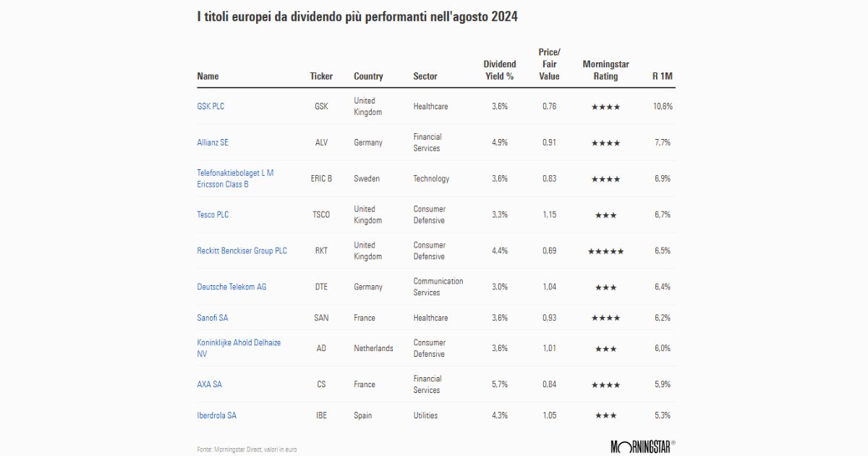Click the Communication Services sector cell
This screenshot has width=868, height=456.
[x=438, y=287]
